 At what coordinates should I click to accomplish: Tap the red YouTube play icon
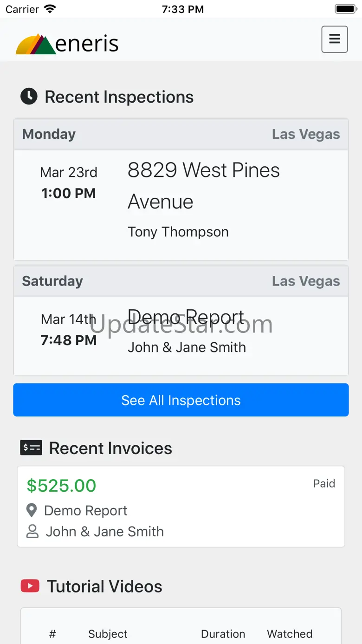click(x=30, y=586)
